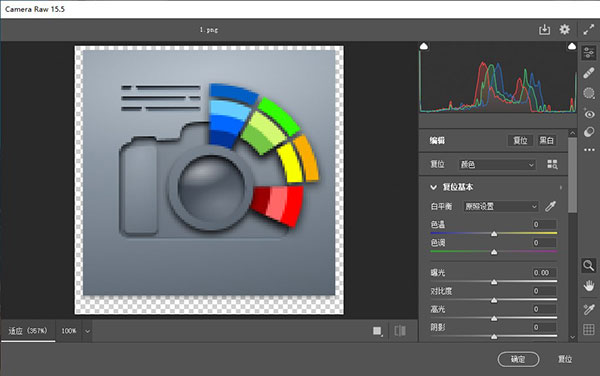The width and height of the screenshot is (600, 376).
Task: Click the 高光 value field
Action: [545, 309]
